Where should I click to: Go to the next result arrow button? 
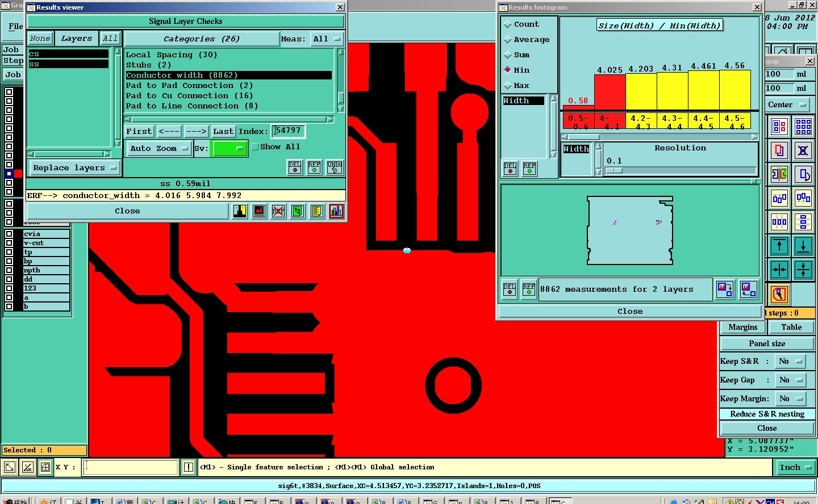click(197, 132)
